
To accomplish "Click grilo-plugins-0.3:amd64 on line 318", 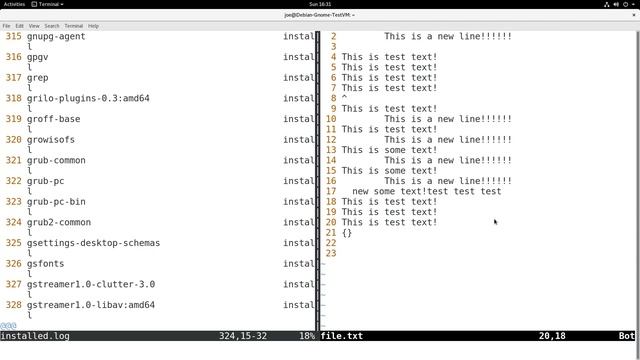I will coord(88,98).
